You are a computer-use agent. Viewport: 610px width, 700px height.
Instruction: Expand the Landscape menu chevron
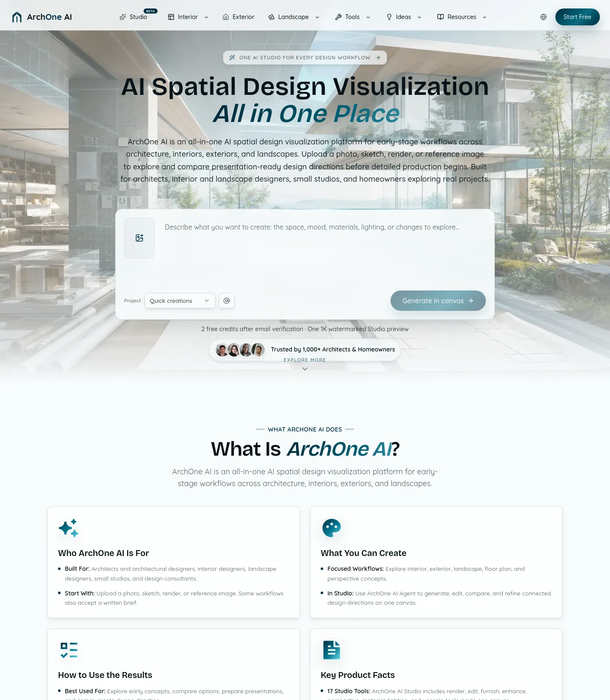[x=317, y=17]
